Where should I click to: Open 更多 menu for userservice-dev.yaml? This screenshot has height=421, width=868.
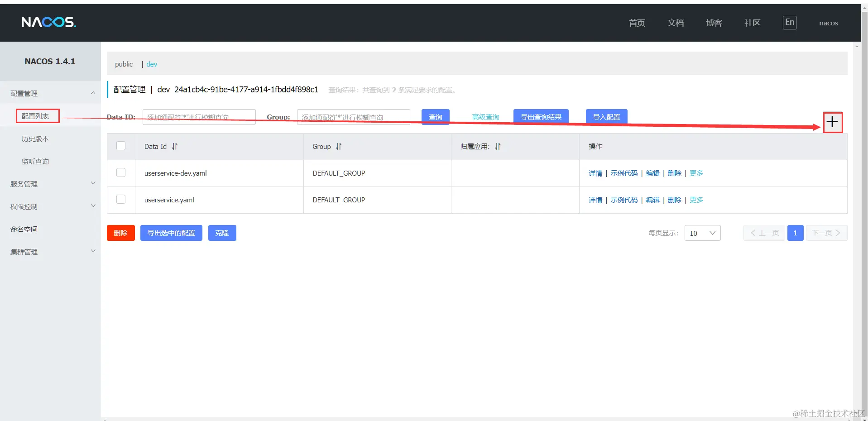[x=696, y=173]
